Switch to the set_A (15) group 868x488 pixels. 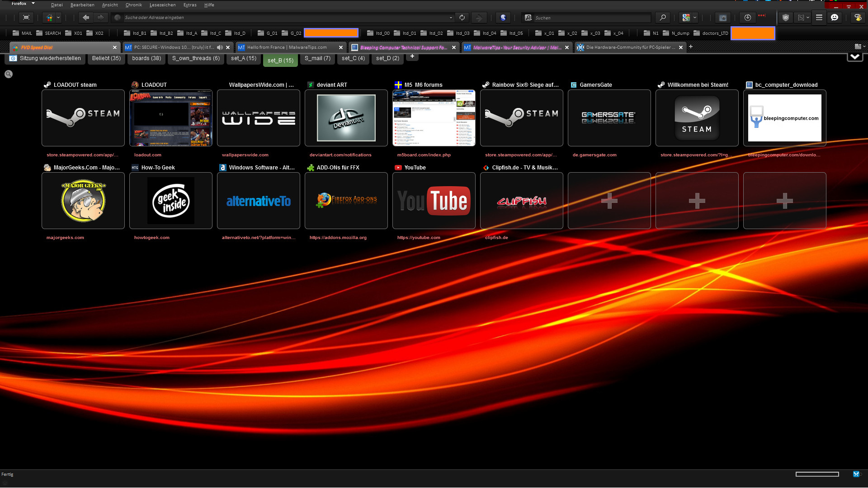tap(243, 58)
